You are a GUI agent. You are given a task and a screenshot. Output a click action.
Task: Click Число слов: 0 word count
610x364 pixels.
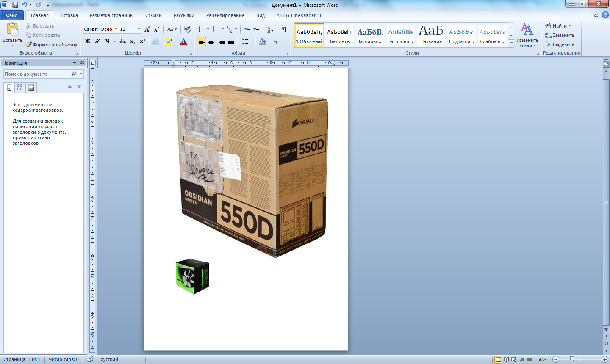64,359
